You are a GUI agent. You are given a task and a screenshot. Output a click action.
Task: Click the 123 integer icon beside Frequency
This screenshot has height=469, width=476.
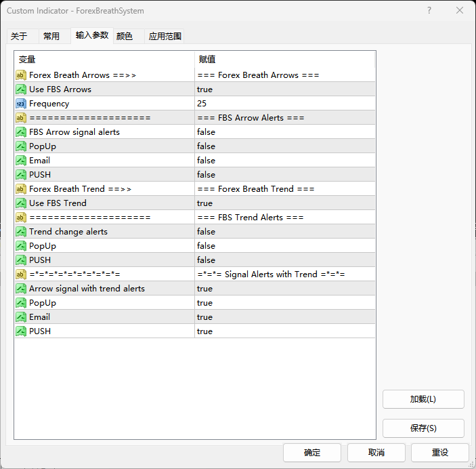pyautogui.click(x=20, y=104)
